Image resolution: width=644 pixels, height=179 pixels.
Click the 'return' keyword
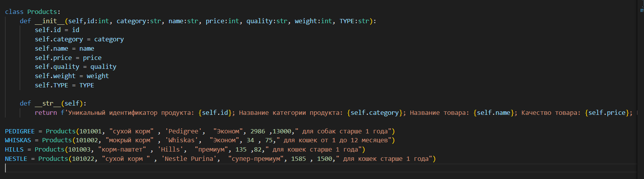point(46,113)
